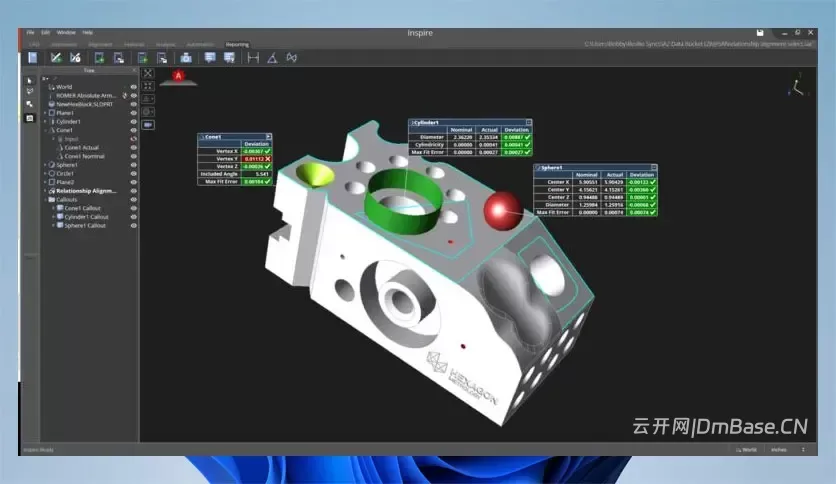This screenshot has width=836, height=484.
Task: Expand the Plane2 tree node
Action: pyautogui.click(x=45, y=182)
